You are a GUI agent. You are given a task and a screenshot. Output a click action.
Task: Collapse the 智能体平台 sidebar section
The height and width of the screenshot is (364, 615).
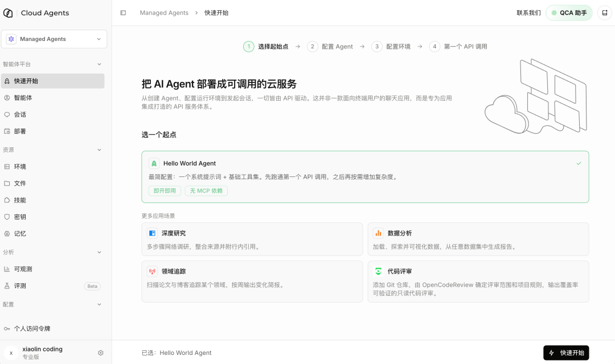[x=99, y=64]
